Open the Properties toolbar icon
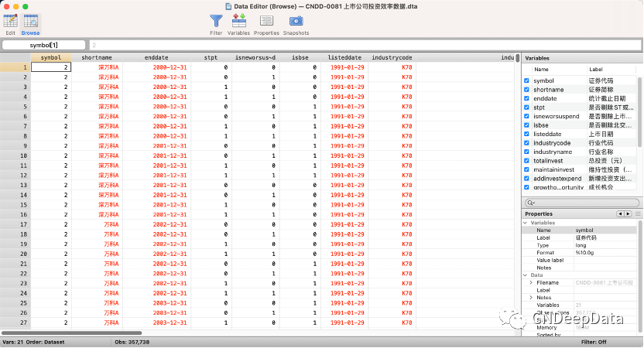644x348 pixels. click(266, 21)
